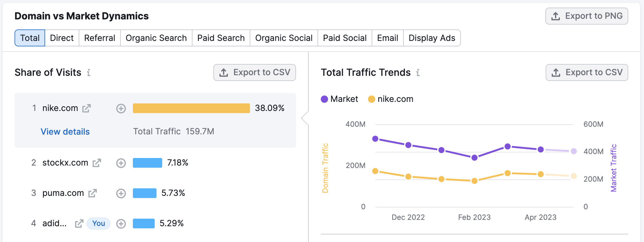
Task: Add puma.com with the plus icon
Action: (121, 193)
